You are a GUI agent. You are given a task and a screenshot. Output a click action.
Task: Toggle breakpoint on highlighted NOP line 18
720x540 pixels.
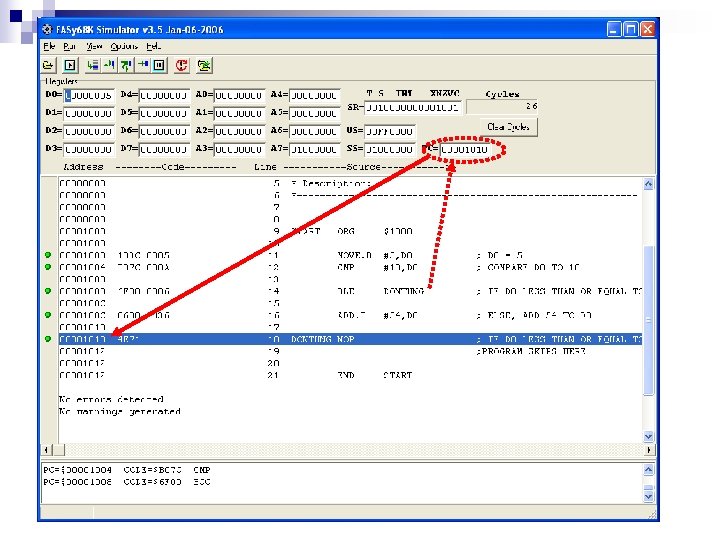(x=48, y=339)
